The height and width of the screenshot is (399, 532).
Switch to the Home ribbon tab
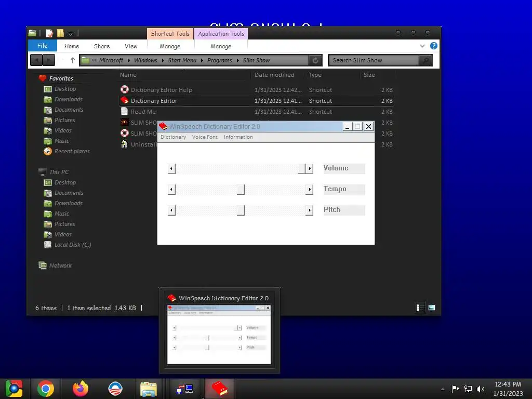(72, 46)
